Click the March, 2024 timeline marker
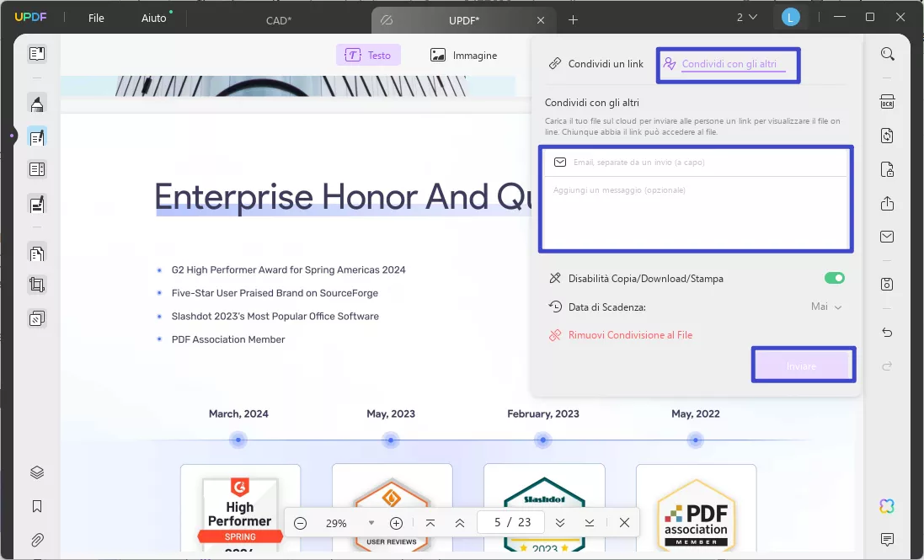 [x=238, y=440]
